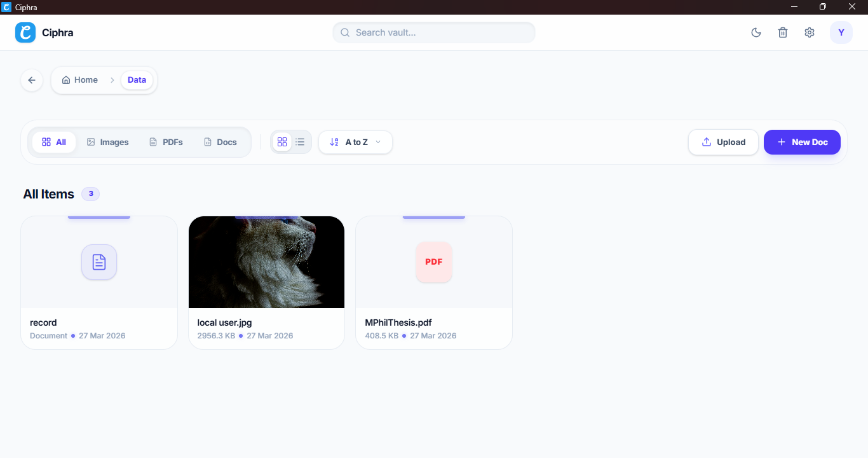
Task: Toggle the Images filter
Action: pyautogui.click(x=107, y=142)
